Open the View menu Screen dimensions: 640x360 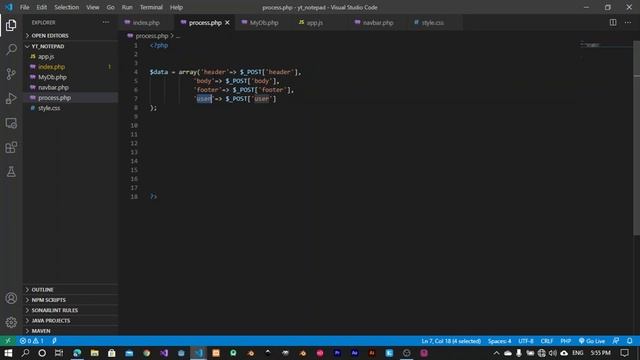[x=93, y=7]
